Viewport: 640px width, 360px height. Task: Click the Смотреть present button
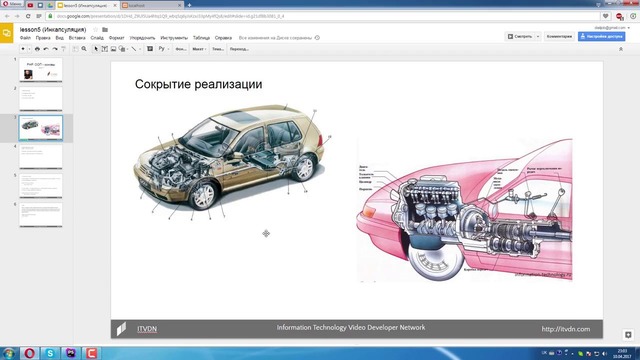pos(520,36)
